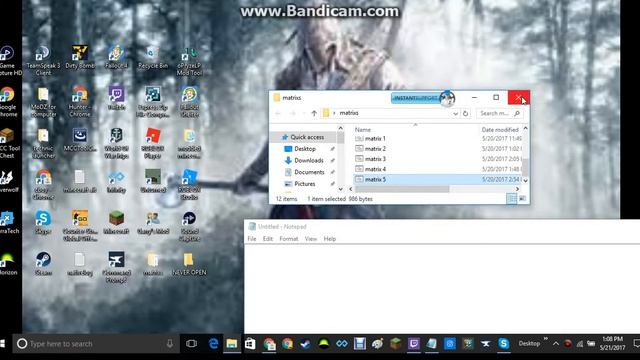Go to Downloads in the navigation pane
Image resolution: width=640 pixels, height=360 pixels.
(309, 160)
